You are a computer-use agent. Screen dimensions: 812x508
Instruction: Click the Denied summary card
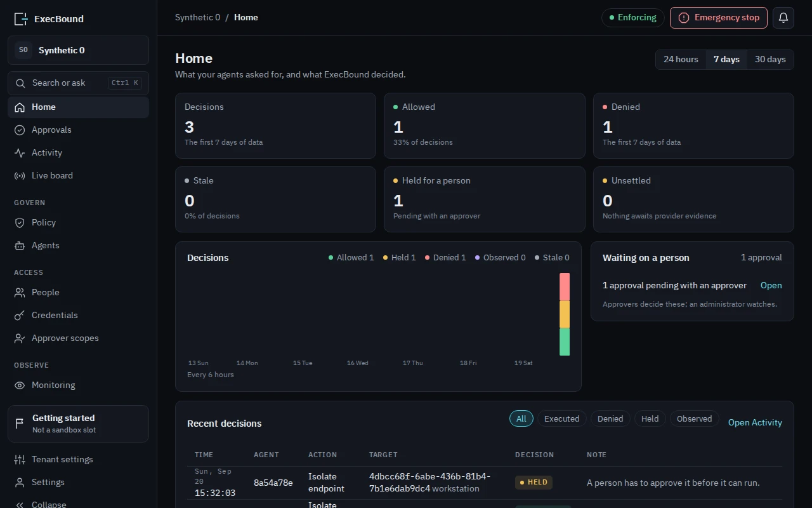click(x=693, y=126)
